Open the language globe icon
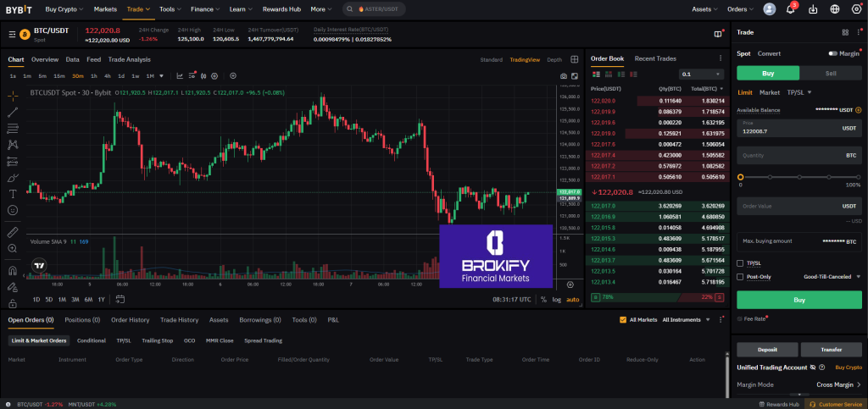Screen dimensions: 868x409 coord(835,9)
